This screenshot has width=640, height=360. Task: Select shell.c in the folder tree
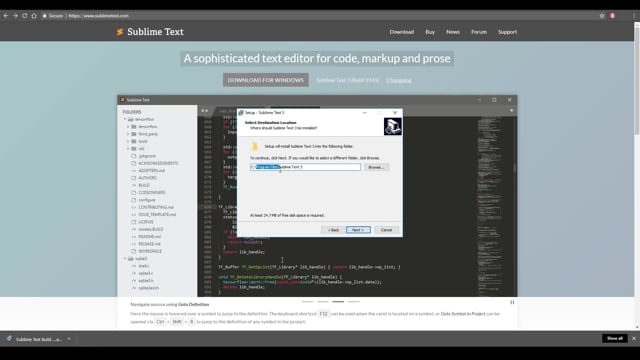tap(144, 266)
